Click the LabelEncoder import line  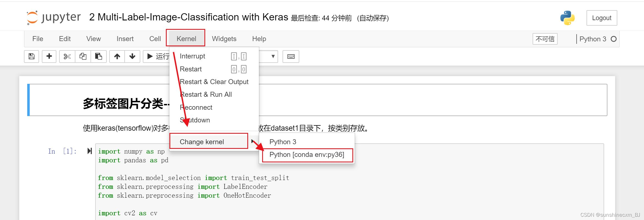[x=183, y=187]
